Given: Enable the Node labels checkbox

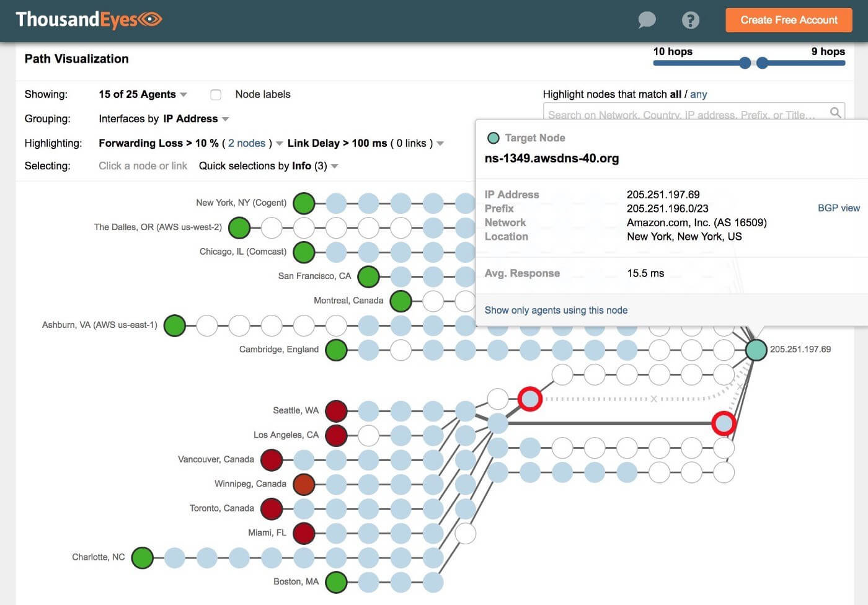Looking at the screenshot, I should coord(216,95).
